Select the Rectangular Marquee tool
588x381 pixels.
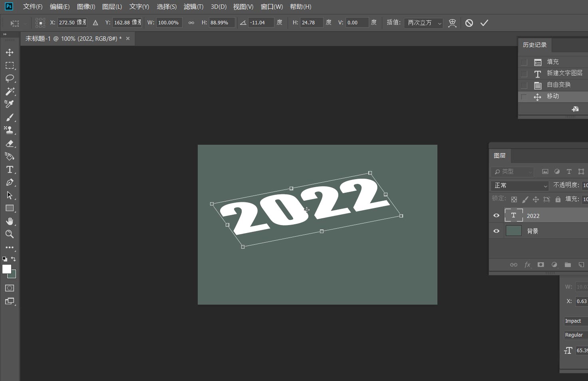tap(10, 66)
